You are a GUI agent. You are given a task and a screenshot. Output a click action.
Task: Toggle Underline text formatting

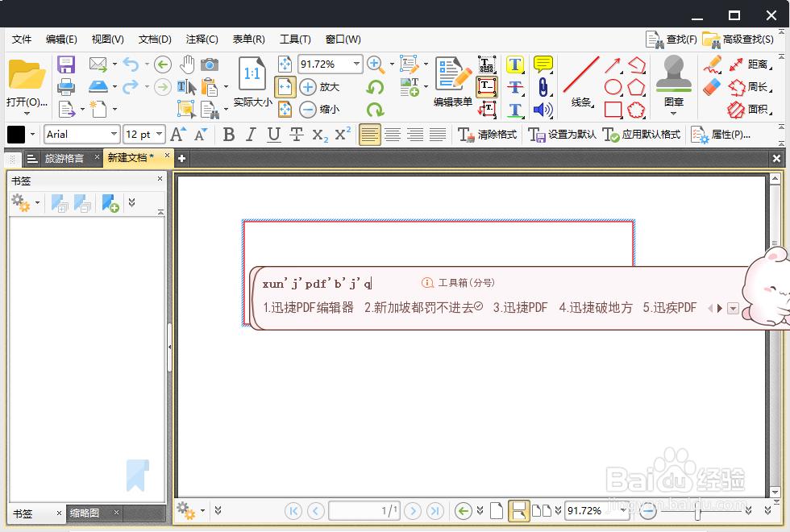(x=273, y=135)
